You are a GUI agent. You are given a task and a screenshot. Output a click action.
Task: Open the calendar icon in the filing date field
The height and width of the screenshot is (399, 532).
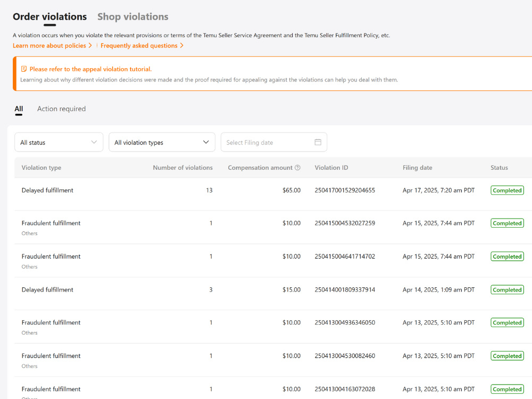click(x=318, y=142)
